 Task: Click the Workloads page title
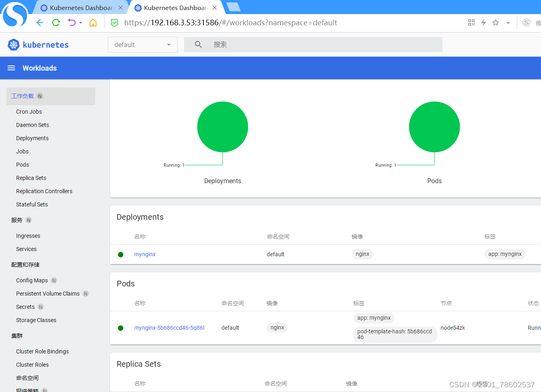coord(39,68)
